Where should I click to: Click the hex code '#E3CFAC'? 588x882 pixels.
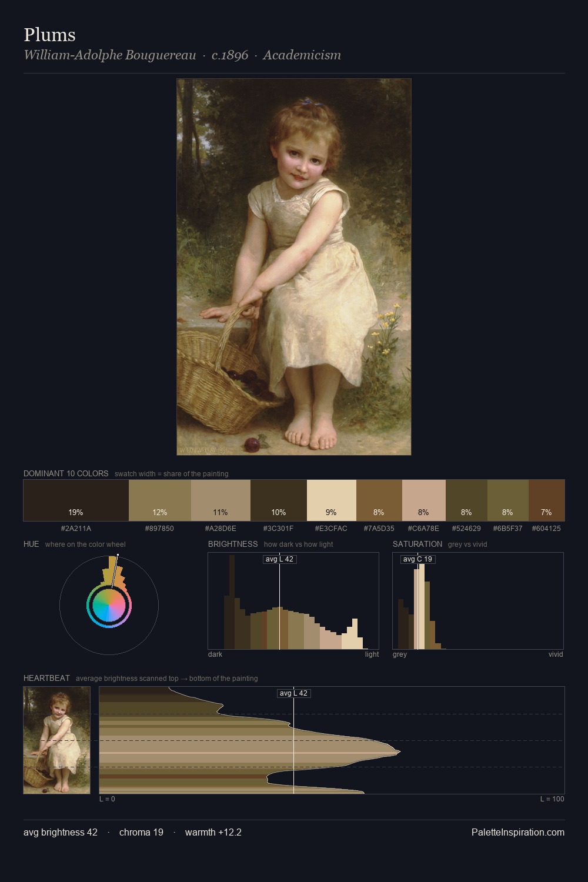click(x=331, y=528)
